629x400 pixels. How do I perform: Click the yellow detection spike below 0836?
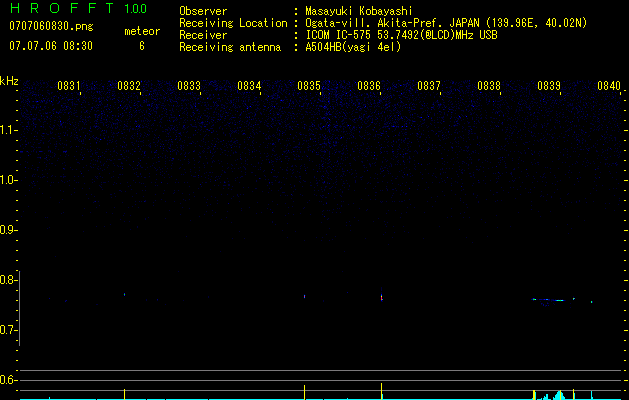click(381, 391)
